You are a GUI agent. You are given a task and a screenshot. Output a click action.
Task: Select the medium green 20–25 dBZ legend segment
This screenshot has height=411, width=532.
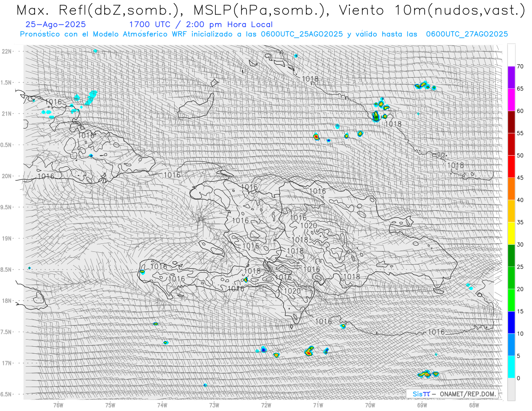click(x=511, y=278)
